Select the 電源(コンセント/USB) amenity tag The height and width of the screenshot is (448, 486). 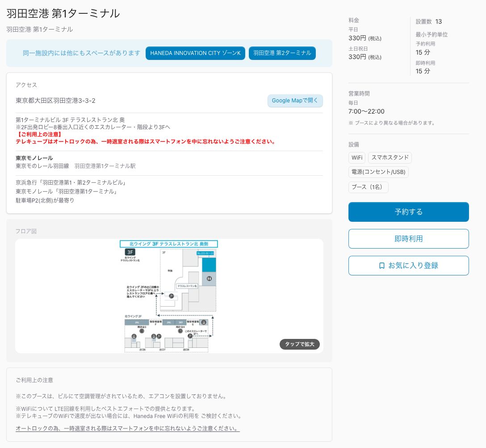coord(378,172)
